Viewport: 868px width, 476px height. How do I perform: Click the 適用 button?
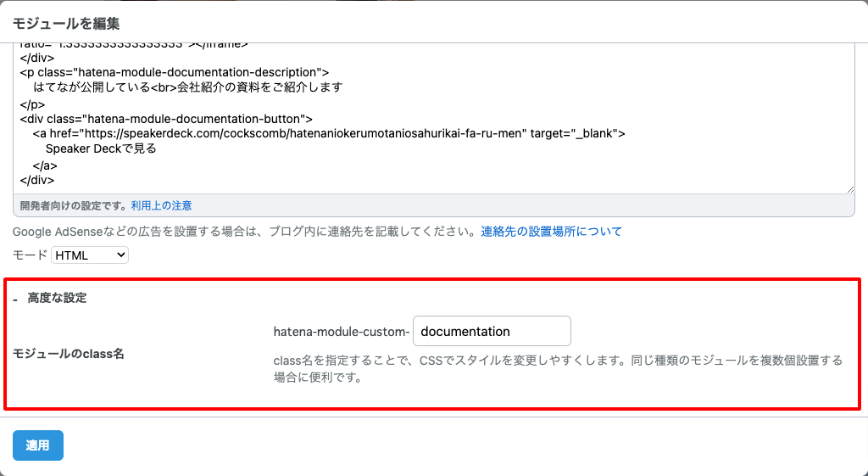click(x=38, y=445)
